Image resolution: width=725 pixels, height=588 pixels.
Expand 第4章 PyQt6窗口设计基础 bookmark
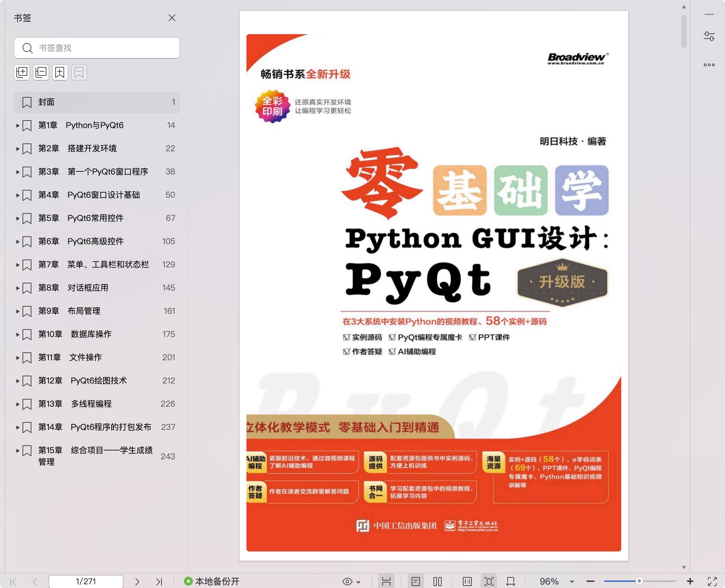(17, 195)
